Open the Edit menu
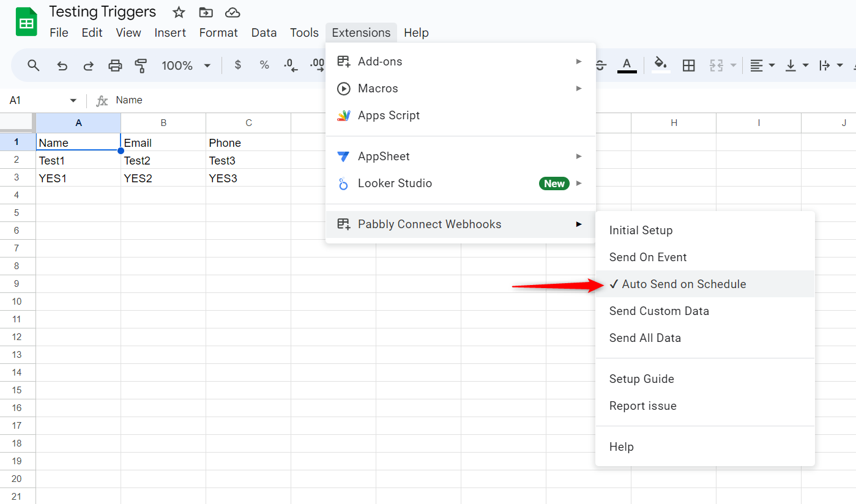856x504 pixels. pyautogui.click(x=92, y=32)
